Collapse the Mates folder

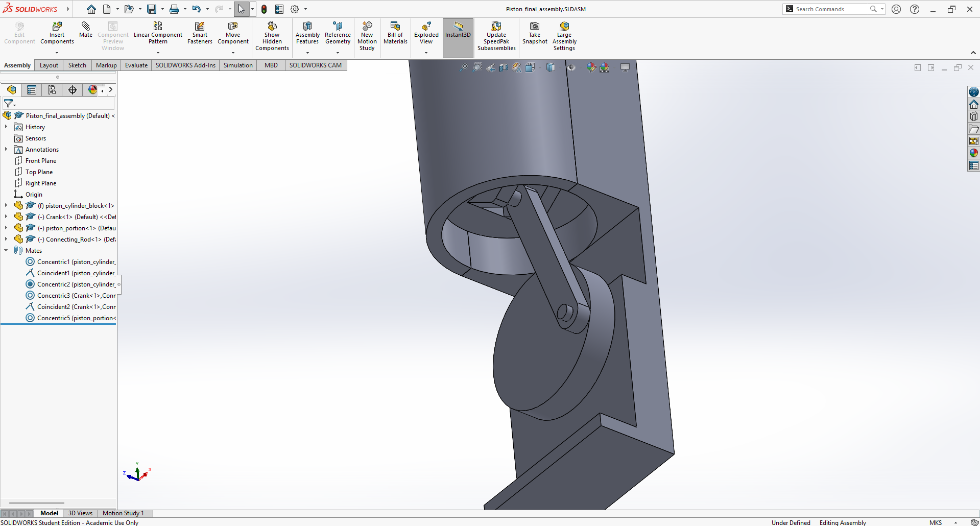[6, 250]
